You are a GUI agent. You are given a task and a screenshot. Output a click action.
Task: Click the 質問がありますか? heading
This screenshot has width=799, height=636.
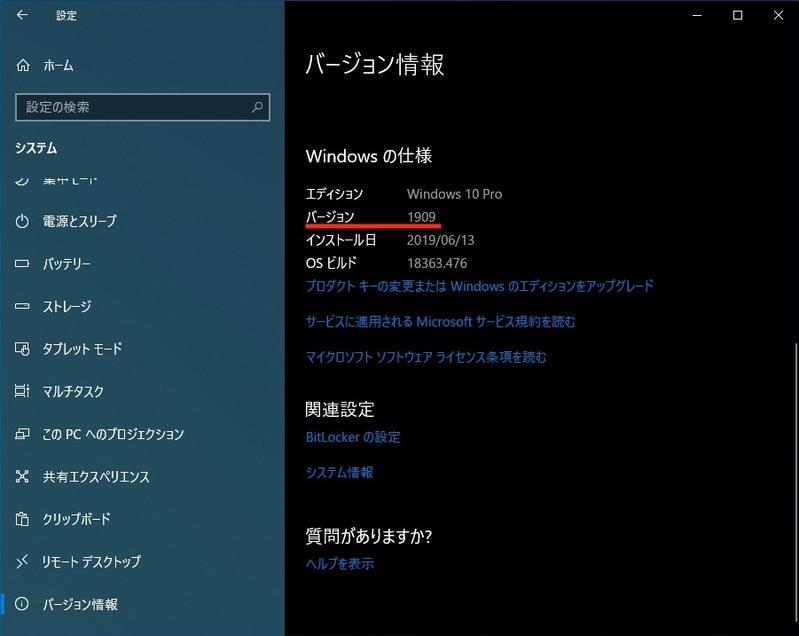point(368,536)
